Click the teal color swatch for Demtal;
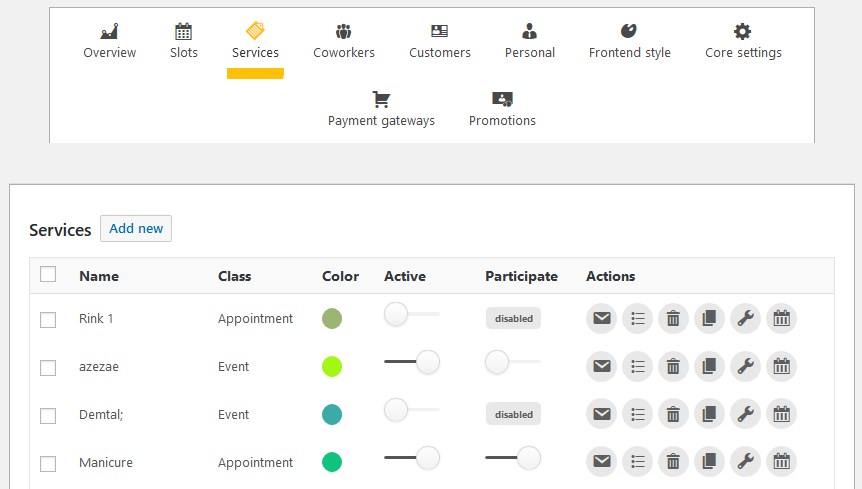 pos(331,414)
